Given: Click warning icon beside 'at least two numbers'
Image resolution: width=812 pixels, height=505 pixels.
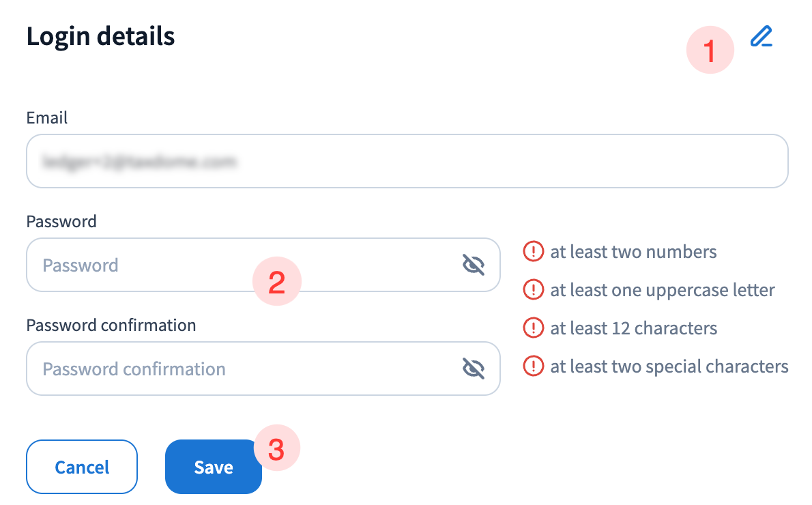Looking at the screenshot, I should (x=533, y=252).
